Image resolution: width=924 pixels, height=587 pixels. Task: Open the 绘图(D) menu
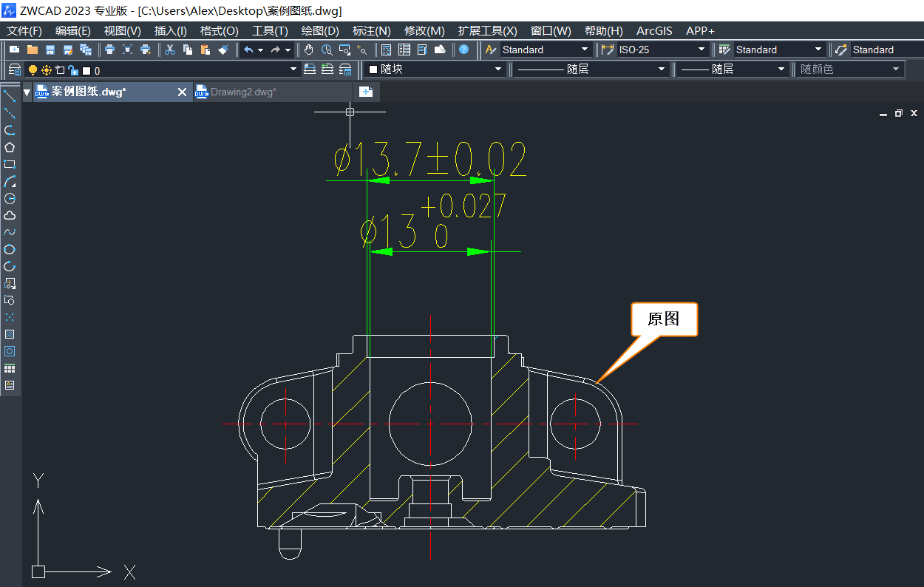320,31
